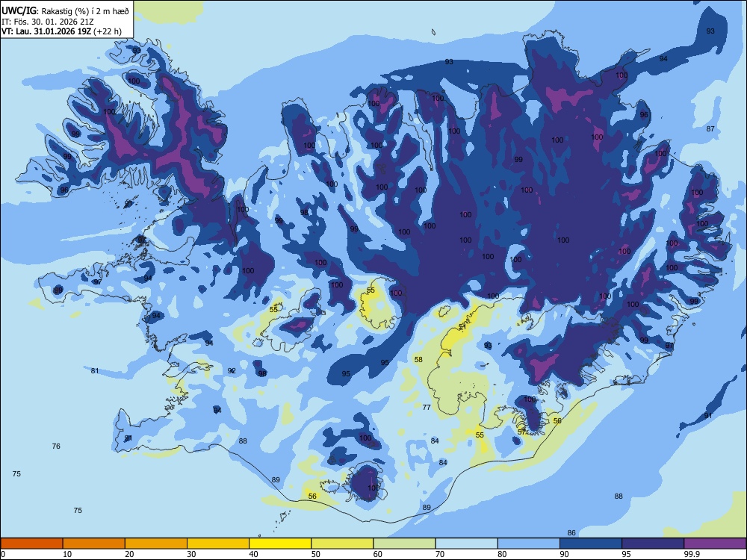Click the 50–60 legend color swatch
Viewport: 747px width, 560px height.
[343, 544]
